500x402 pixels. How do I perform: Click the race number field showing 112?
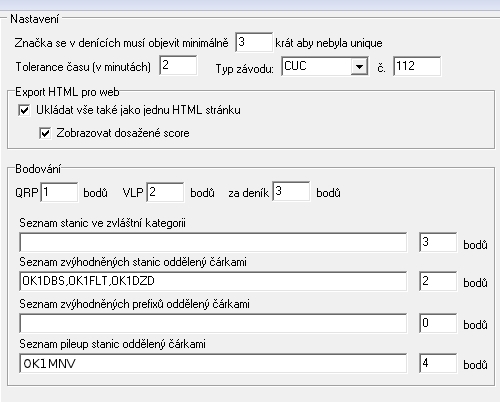pos(417,66)
